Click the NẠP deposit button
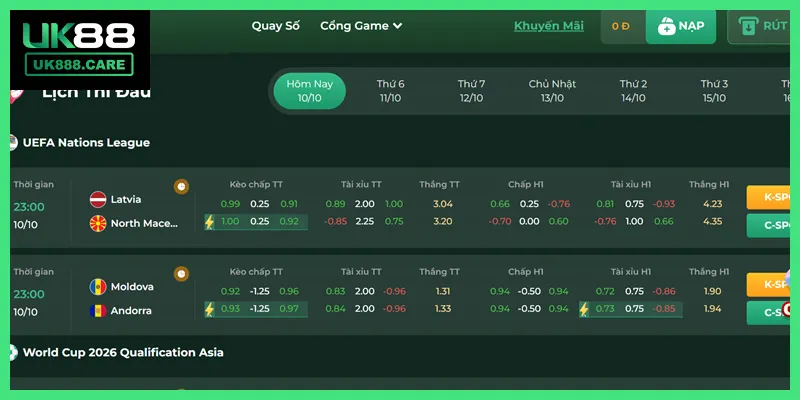Image resolution: width=800 pixels, height=400 pixels. point(681,27)
